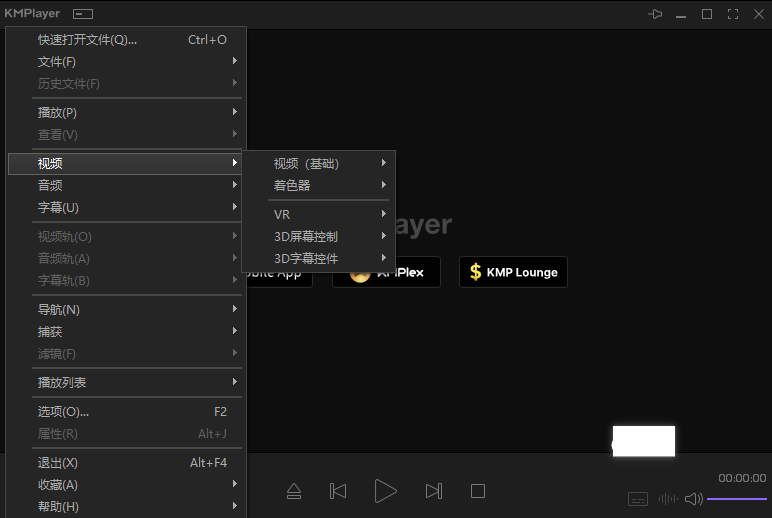This screenshot has height=518, width=772.
Task: Click the KMP Lounge button
Action: click(513, 272)
